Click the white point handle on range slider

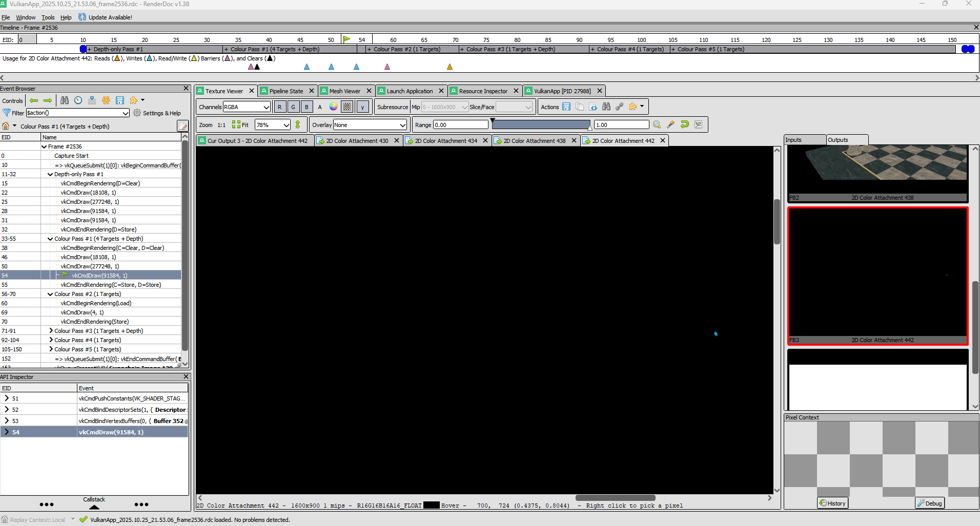pos(589,127)
